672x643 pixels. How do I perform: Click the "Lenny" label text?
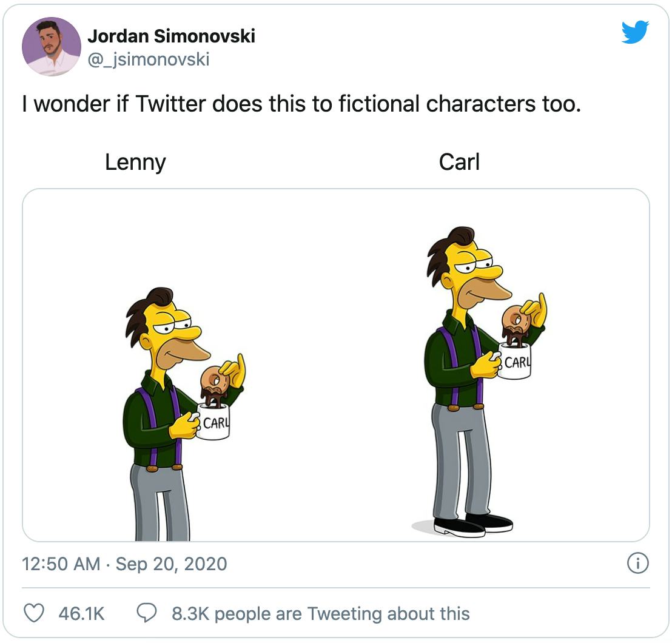click(135, 162)
